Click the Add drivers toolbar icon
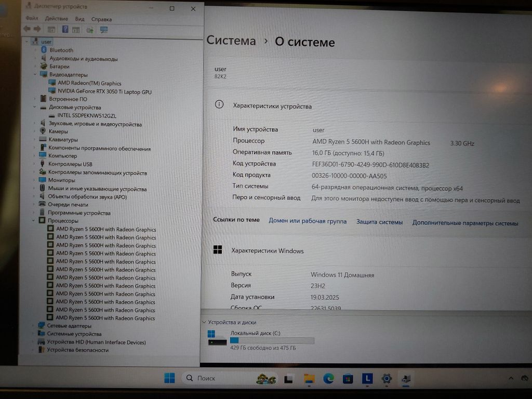 pyautogui.click(x=90, y=30)
